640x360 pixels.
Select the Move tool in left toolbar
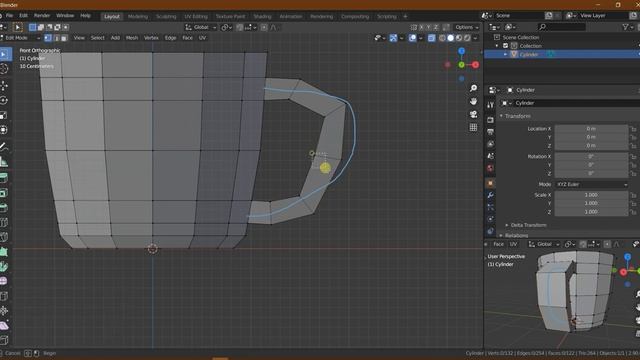4,86
